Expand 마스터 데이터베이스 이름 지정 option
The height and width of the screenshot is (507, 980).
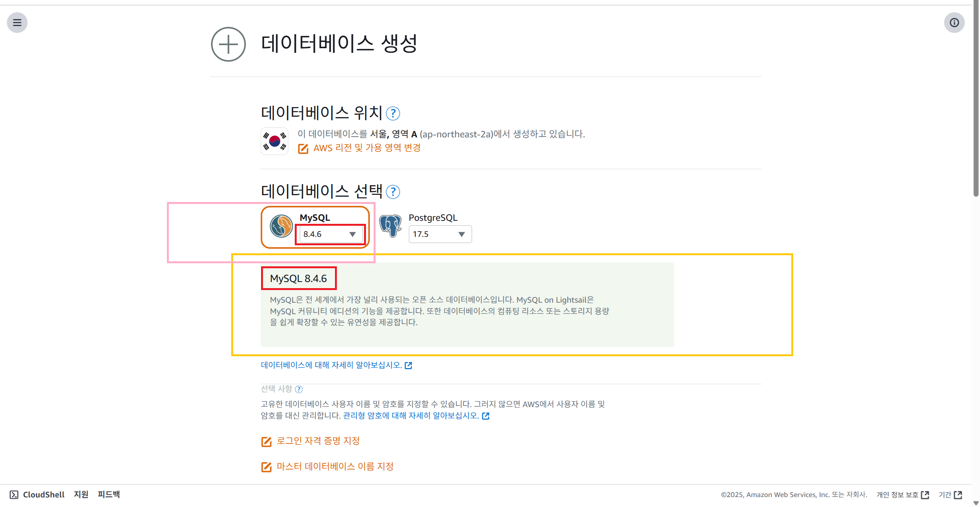[335, 467]
